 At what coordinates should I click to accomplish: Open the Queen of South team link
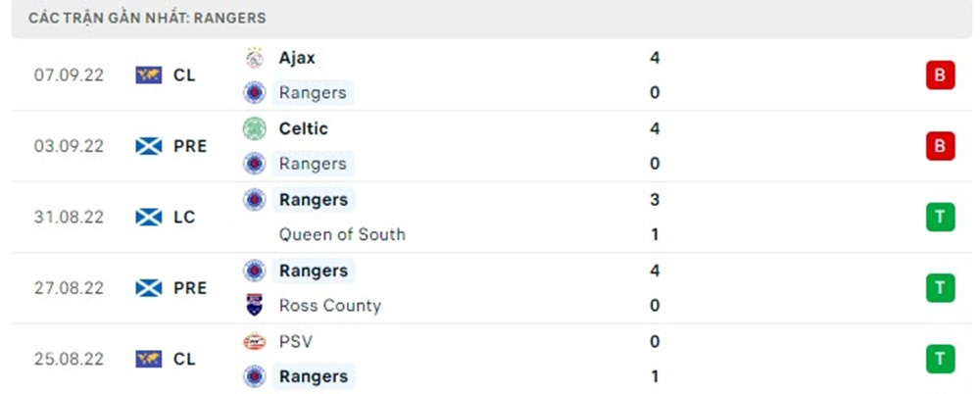click(x=342, y=234)
